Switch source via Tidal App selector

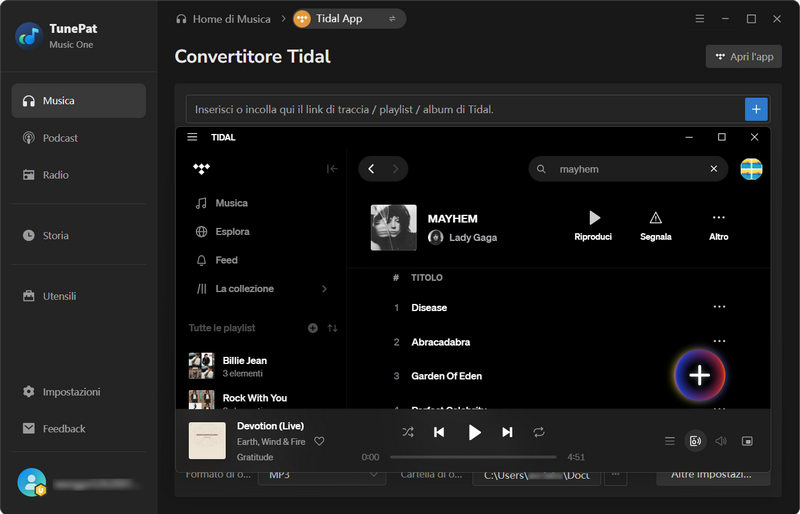coord(349,19)
